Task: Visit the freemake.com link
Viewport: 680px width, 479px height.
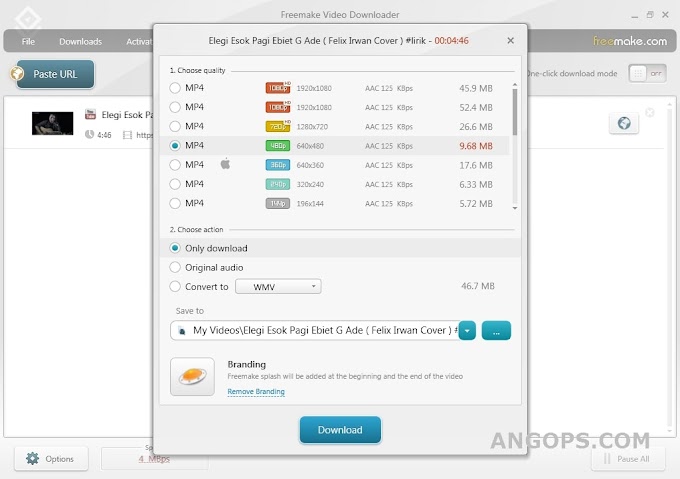Action: pos(630,41)
